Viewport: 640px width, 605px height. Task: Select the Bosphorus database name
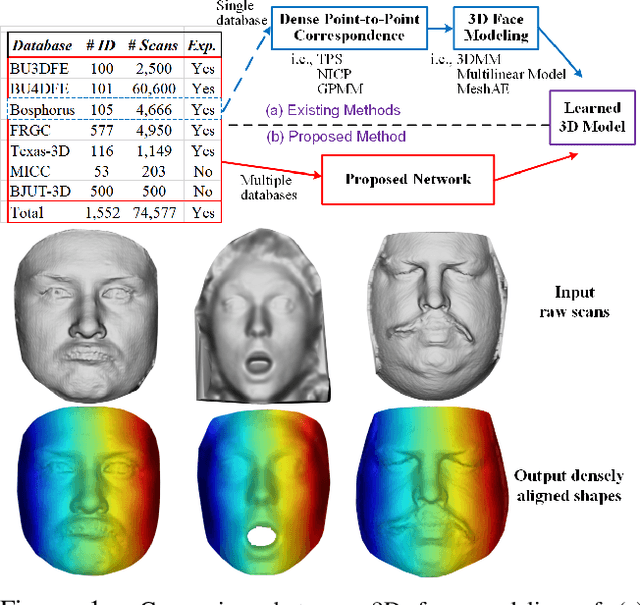click(x=42, y=109)
